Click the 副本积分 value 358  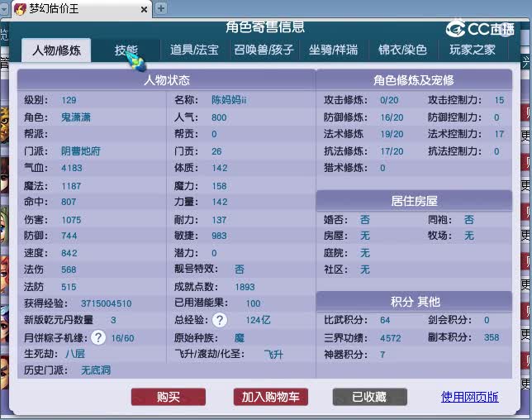tap(492, 337)
